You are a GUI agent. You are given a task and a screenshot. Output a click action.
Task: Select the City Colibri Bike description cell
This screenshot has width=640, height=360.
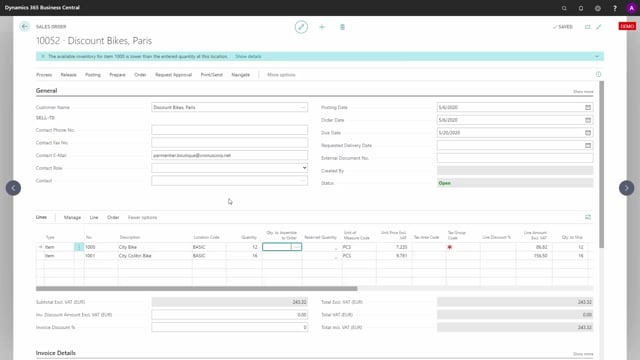155,256
